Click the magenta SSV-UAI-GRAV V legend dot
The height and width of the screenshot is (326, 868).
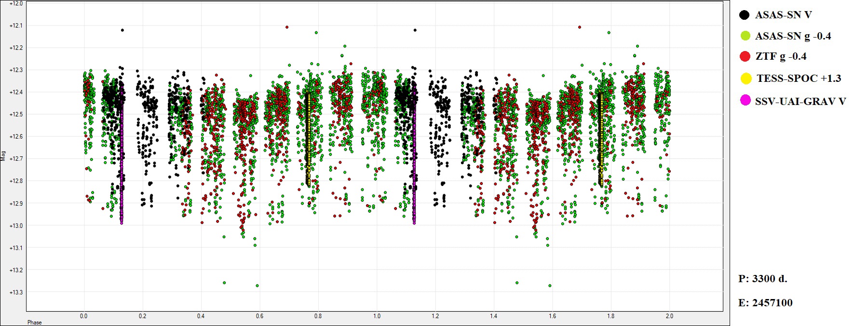746,100
